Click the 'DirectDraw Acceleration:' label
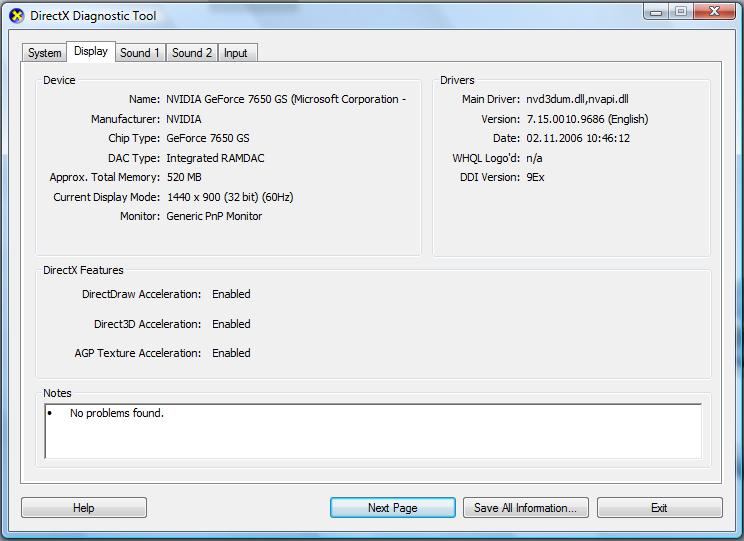 (141, 294)
